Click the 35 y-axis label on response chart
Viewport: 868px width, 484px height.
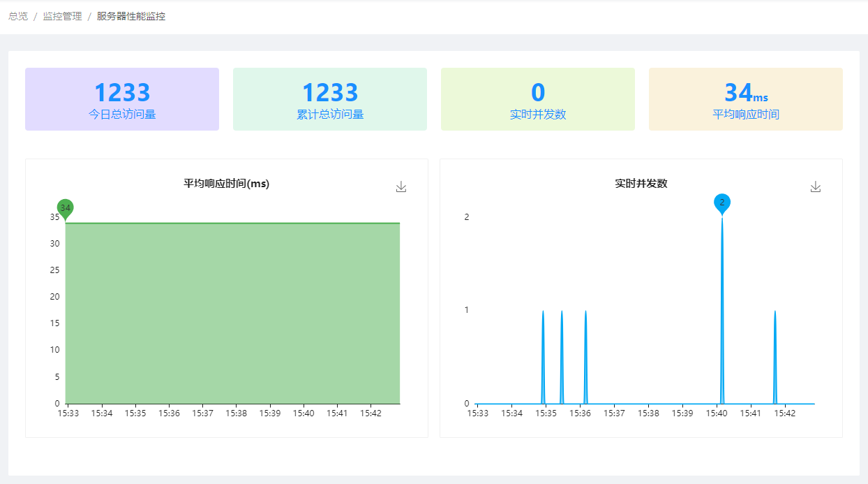point(54,217)
